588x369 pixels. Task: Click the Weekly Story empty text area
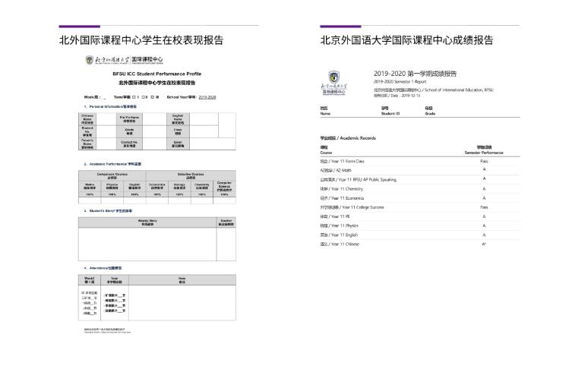click(147, 244)
